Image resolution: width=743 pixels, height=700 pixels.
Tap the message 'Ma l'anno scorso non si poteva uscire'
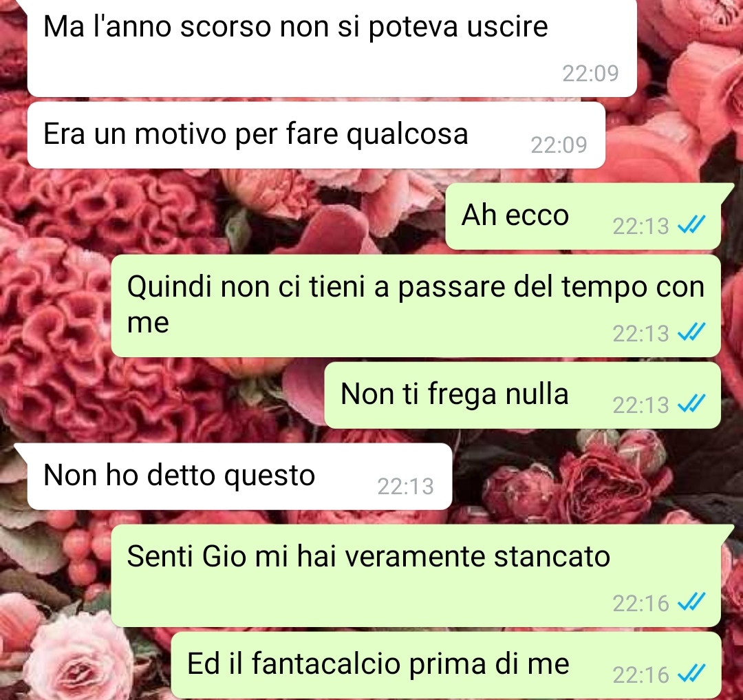[332, 47]
